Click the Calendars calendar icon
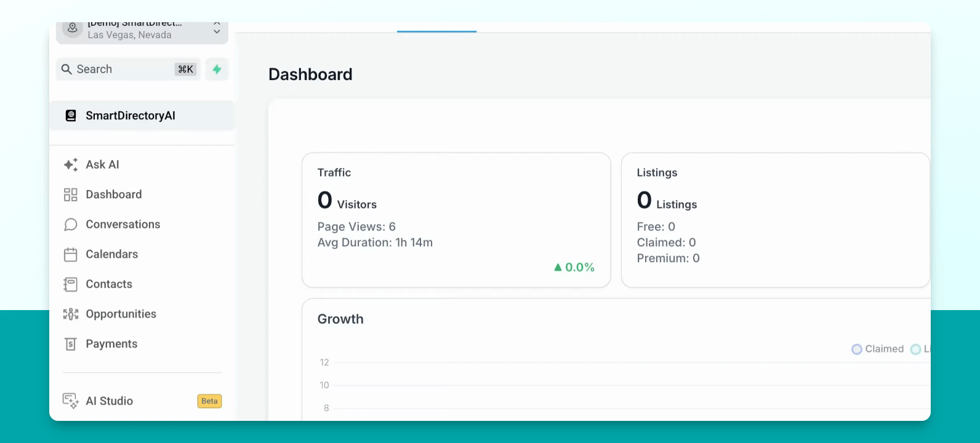Image resolution: width=980 pixels, height=443 pixels. (71, 255)
